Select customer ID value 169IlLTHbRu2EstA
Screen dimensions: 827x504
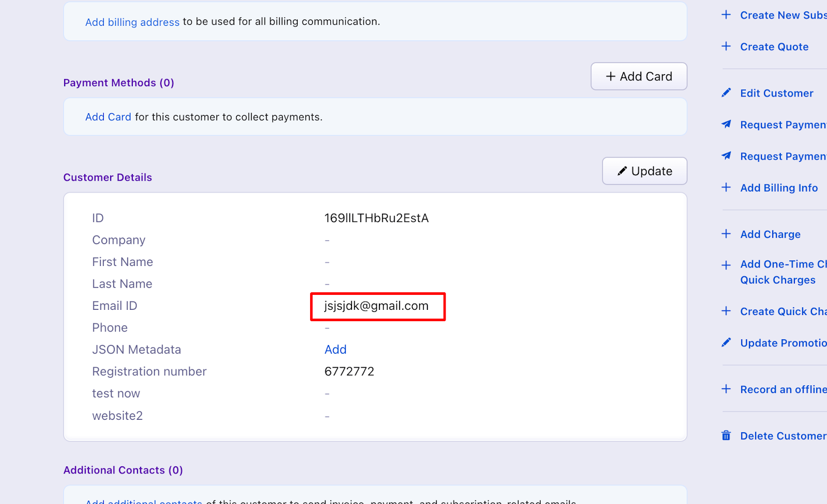(x=376, y=218)
